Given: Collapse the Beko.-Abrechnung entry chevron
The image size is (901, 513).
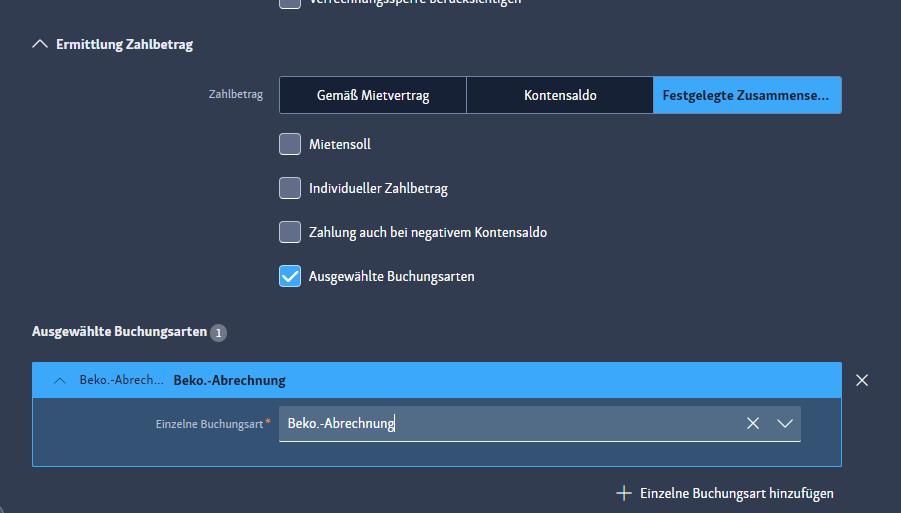Looking at the screenshot, I should point(60,380).
